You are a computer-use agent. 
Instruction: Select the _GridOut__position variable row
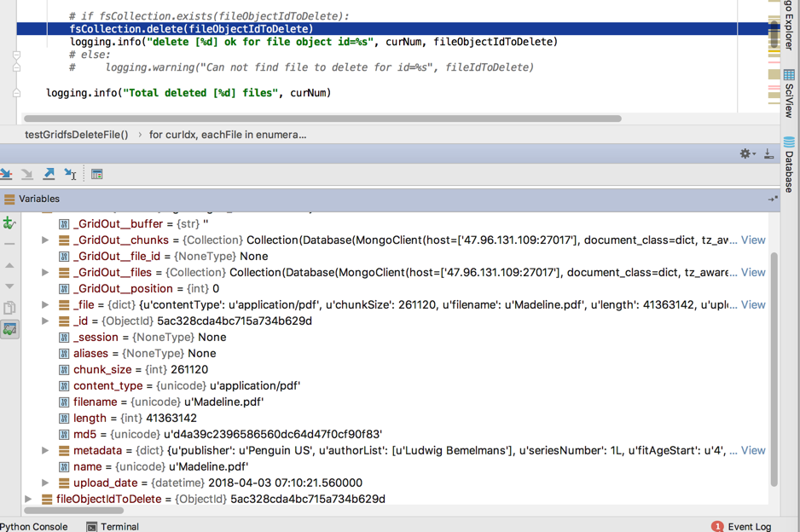pyautogui.click(x=396, y=288)
